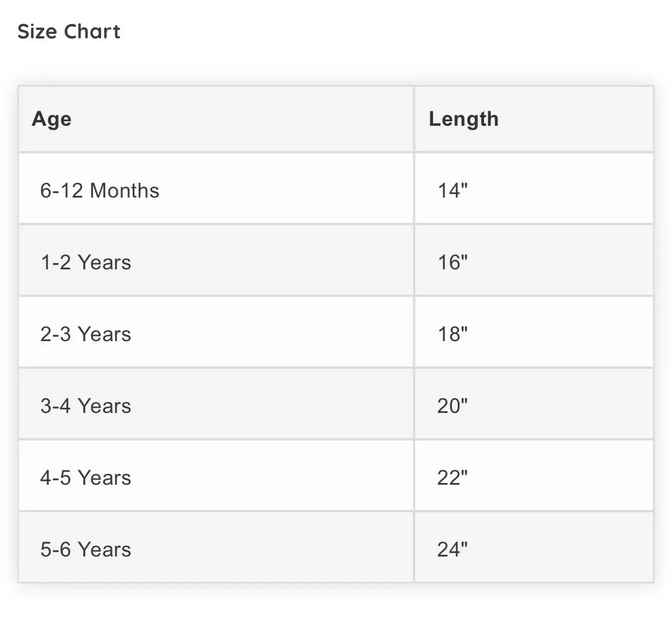Viewport: 672px width, 626px height.
Task: Click 'Years' in the 2-3 Years cell
Action: pos(105,334)
